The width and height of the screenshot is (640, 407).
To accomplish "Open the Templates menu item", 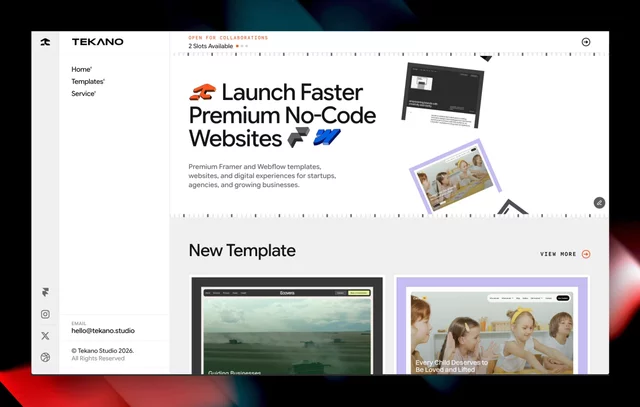I will tap(88, 82).
